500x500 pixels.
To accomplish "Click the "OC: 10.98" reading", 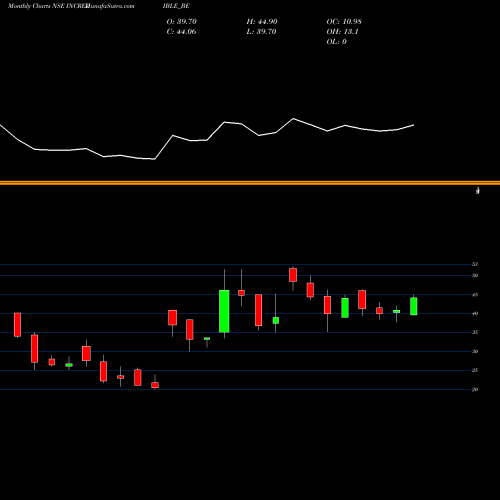I will coord(344,22).
